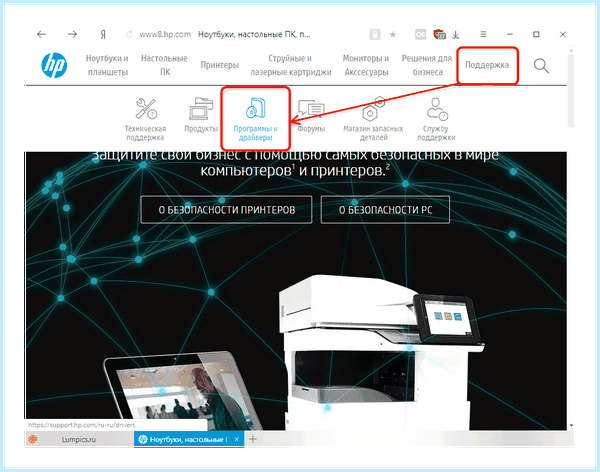Screen dimensions: 600x472
Task: Click the HP printer image in the banner
Action: (381, 354)
